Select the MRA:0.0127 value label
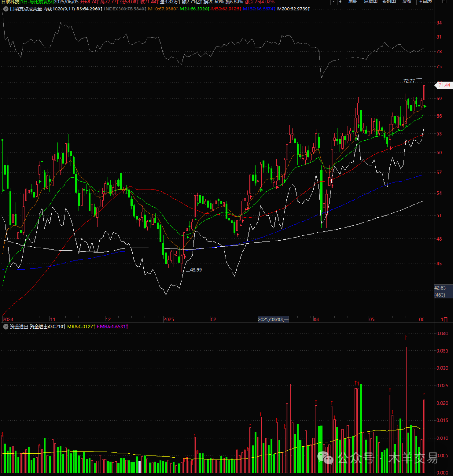Image resolution: width=453 pixels, height=476 pixels. [81, 327]
